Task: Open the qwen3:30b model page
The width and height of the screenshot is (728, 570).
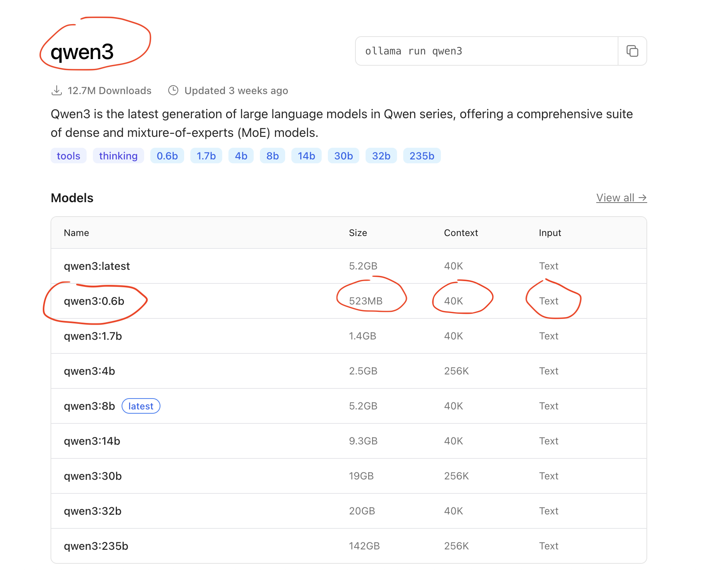Action: coord(93,476)
